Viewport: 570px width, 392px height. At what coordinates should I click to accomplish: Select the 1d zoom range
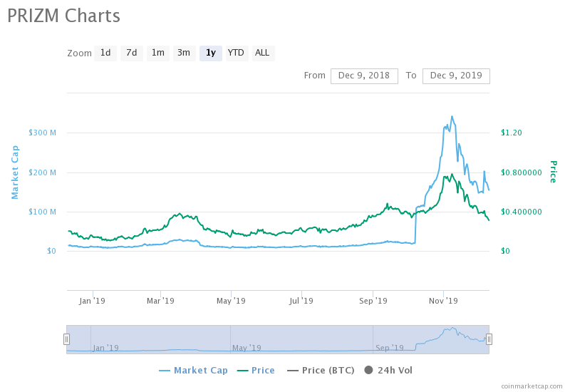coord(105,53)
